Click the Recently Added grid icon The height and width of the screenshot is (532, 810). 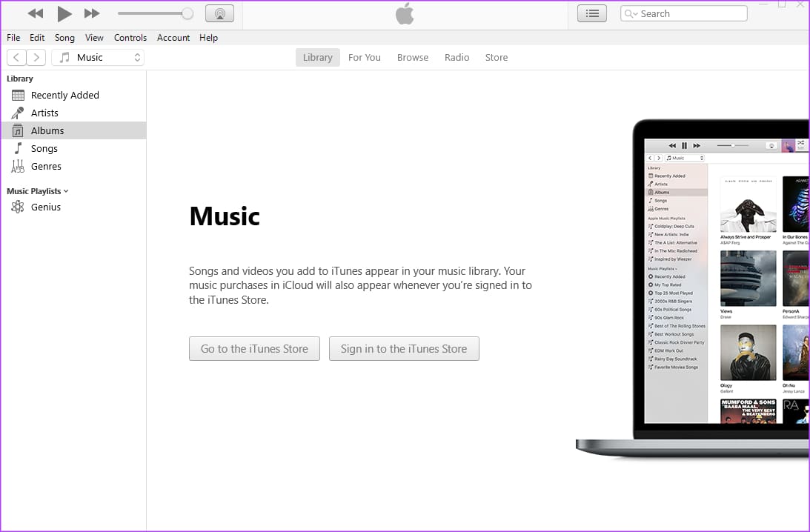(18, 95)
